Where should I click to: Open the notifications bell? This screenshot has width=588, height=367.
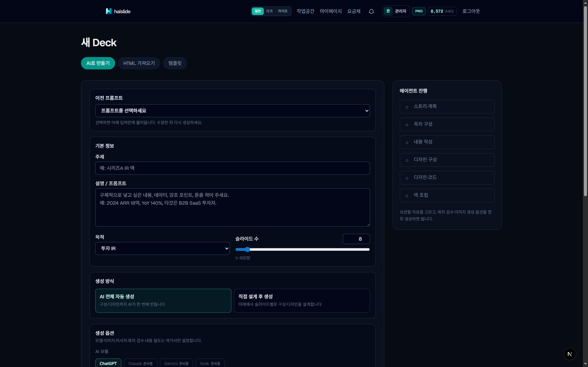(x=371, y=11)
